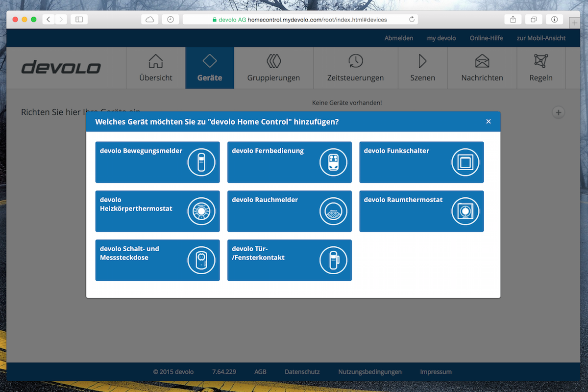Image resolution: width=588 pixels, height=392 pixels.
Task: Click the radiator thermostat icon
Action: 201,211
